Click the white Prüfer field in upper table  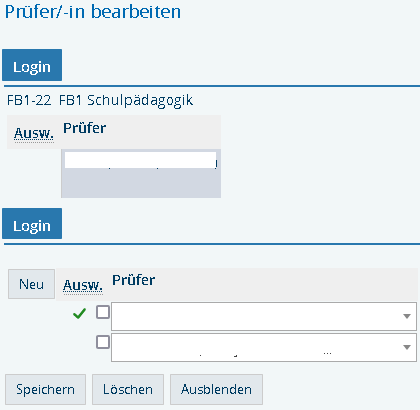pyautogui.click(x=140, y=160)
